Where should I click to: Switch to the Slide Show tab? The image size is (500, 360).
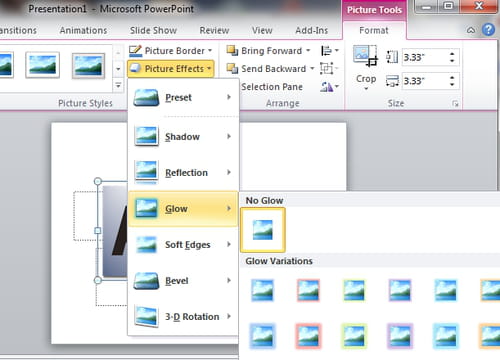point(153,30)
